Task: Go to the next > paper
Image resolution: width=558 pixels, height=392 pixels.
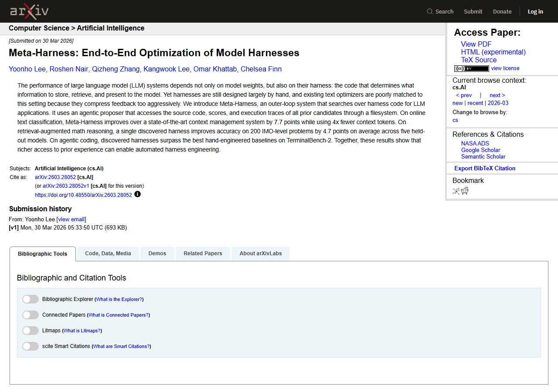Action: tap(497, 95)
